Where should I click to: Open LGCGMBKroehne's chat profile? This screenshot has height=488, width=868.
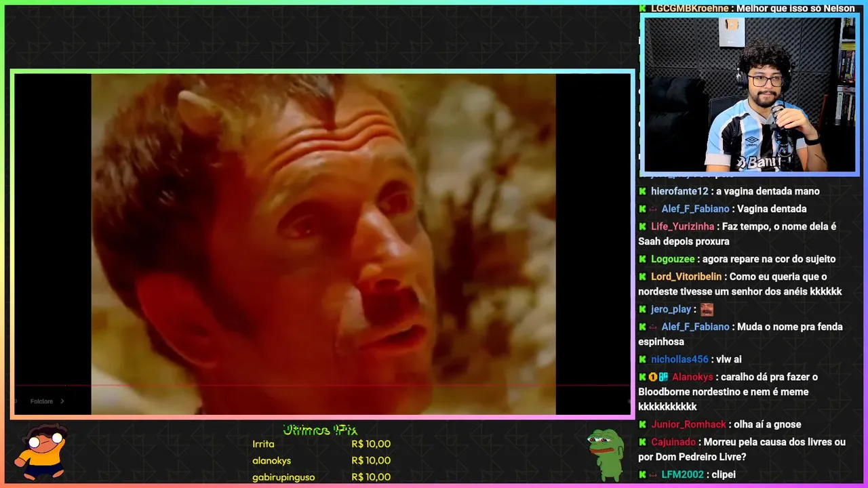[x=690, y=9]
